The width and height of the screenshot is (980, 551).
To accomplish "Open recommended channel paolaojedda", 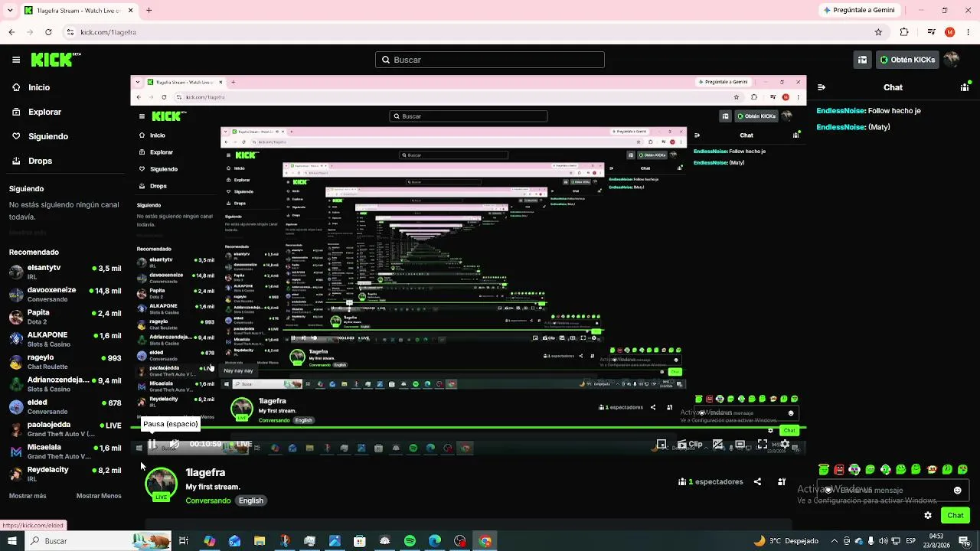I will 65,429.
